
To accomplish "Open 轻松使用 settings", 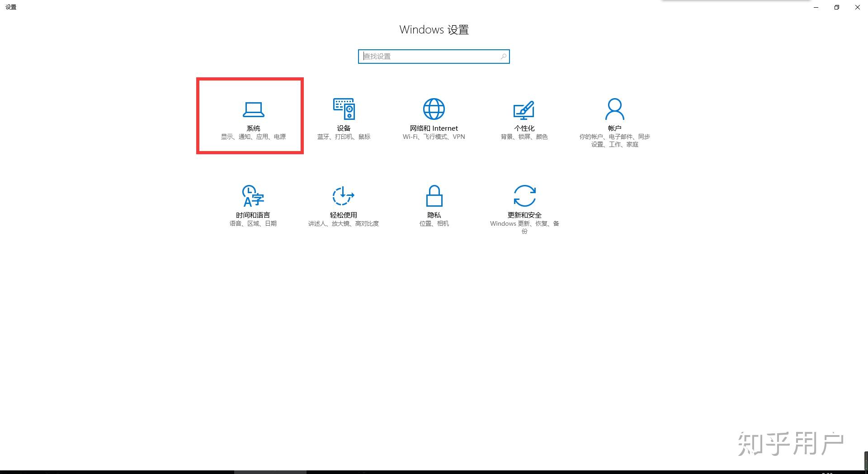I will click(343, 204).
